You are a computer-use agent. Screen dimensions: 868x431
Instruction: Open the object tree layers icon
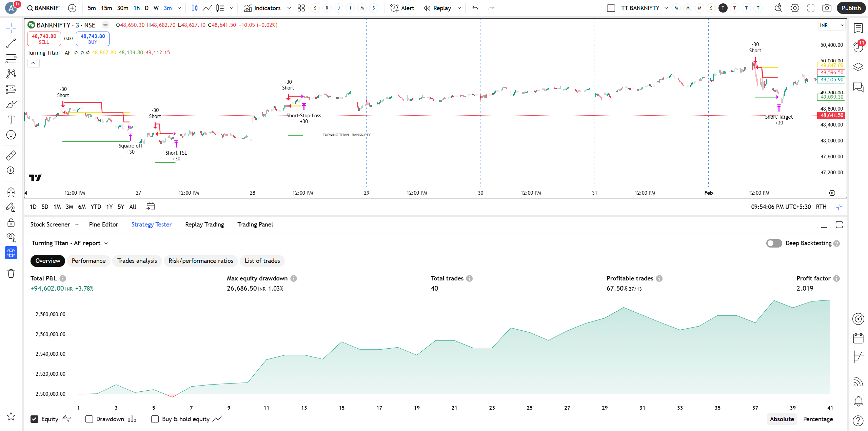(x=858, y=67)
